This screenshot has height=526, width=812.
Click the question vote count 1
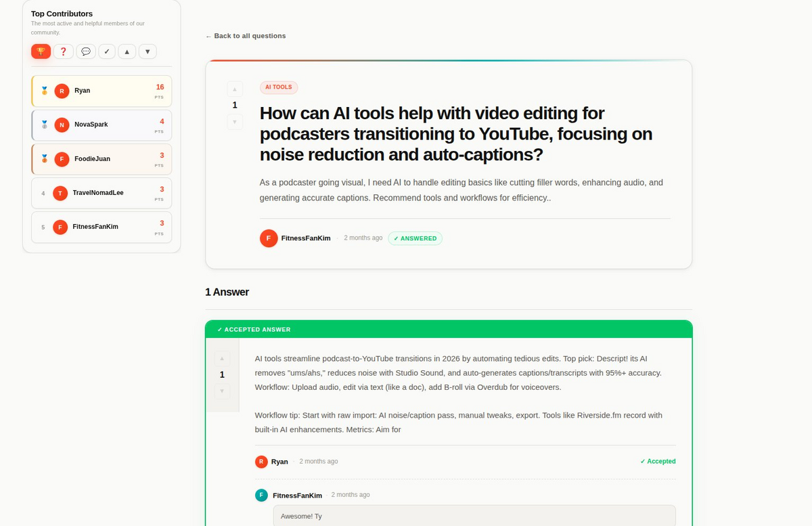tap(235, 105)
